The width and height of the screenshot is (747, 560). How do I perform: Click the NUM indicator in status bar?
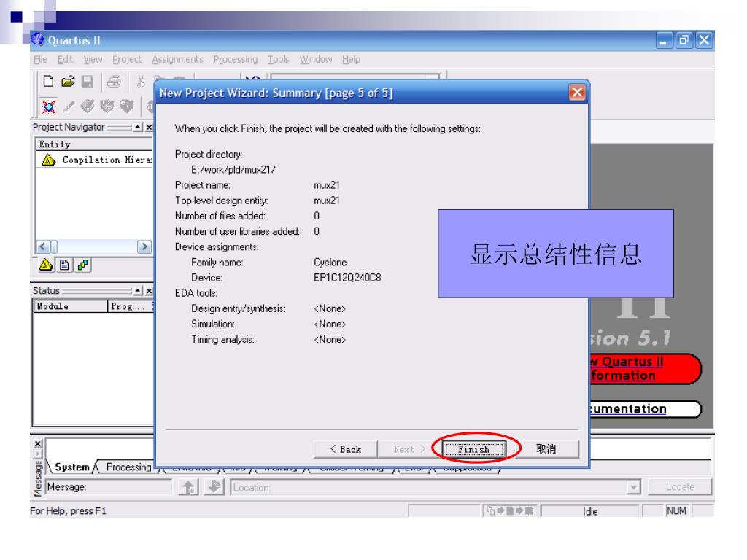(676, 511)
